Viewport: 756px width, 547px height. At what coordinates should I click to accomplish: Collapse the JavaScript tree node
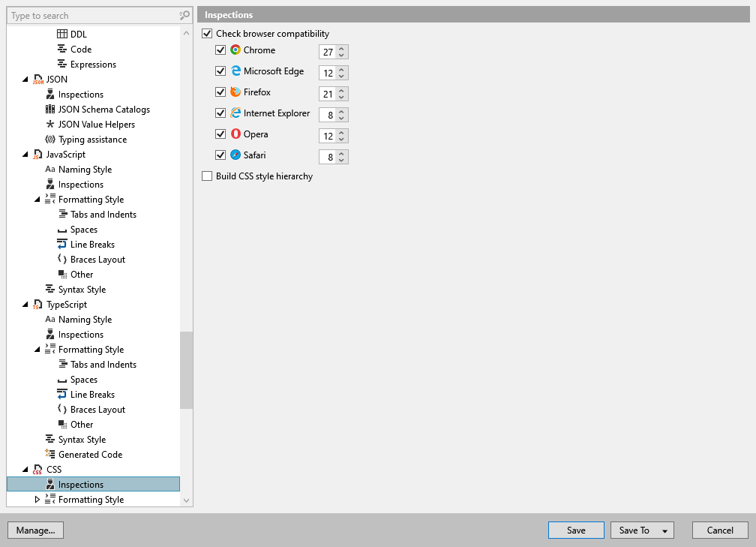tap(25, 155)
